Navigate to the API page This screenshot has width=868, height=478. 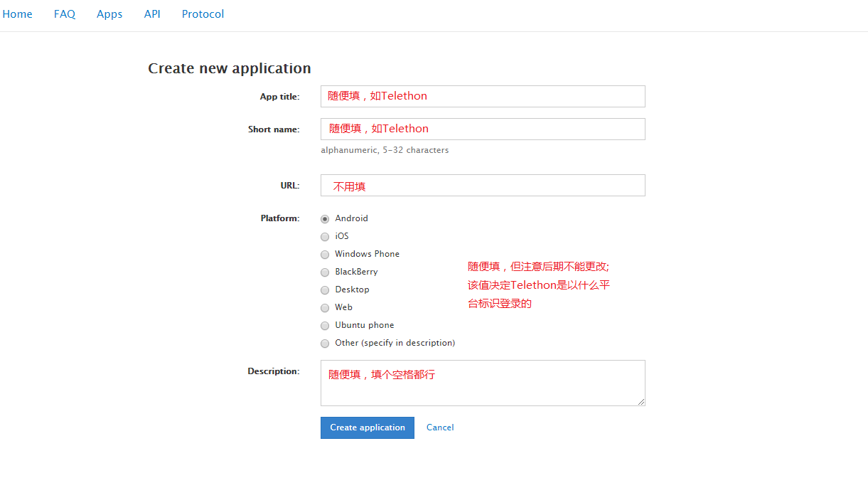[x=152, y=14]
